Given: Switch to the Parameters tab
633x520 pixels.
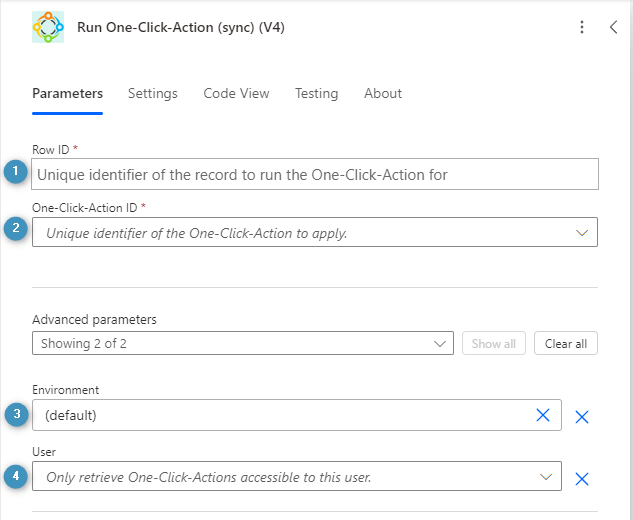Looking at the screenshot, I should 67,93.
